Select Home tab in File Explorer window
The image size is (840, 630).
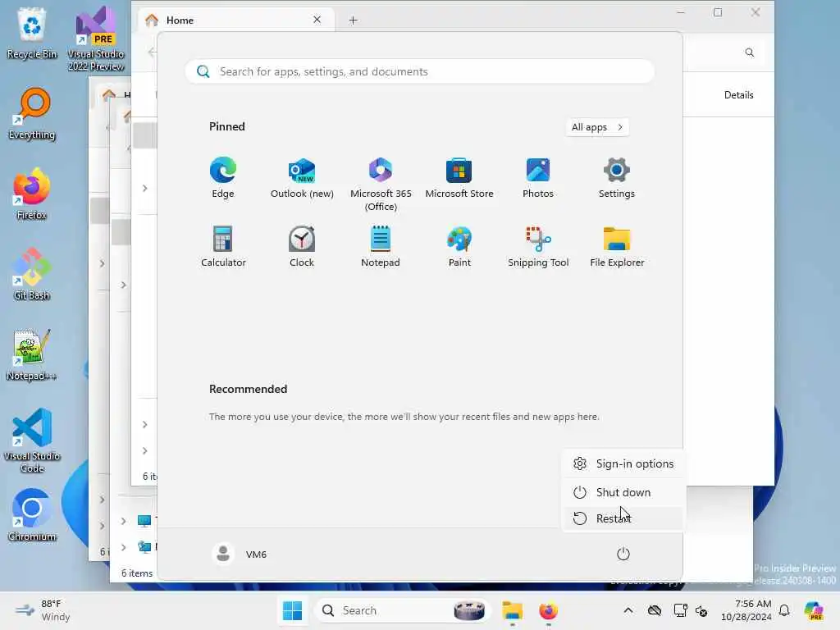pos(235,21)
